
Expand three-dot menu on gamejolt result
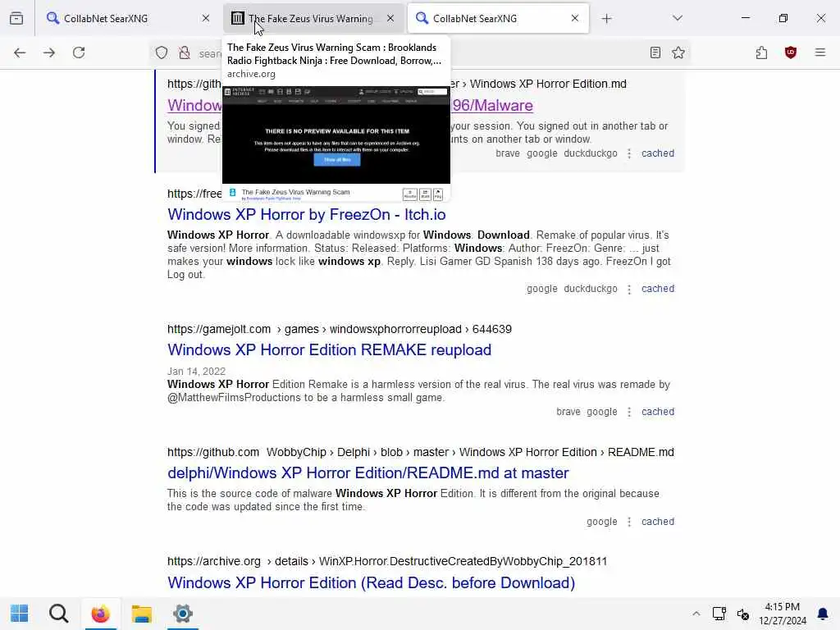point(629,413)
